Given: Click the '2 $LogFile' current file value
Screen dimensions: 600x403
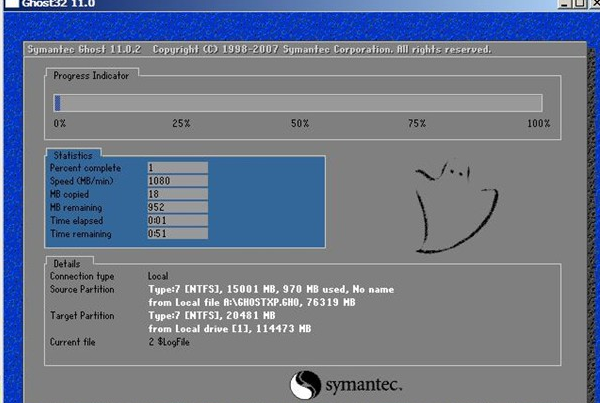Looking at the screenshot, I should [x=169, y=342].
